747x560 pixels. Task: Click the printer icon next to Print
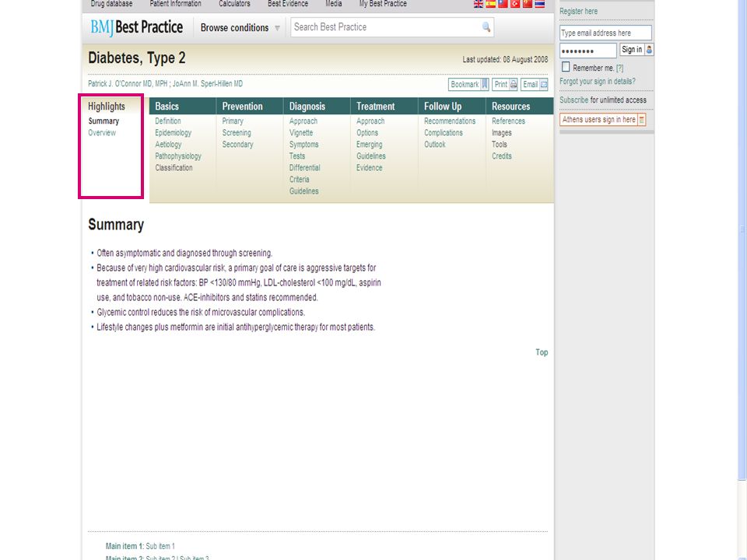tap(514, 85)
